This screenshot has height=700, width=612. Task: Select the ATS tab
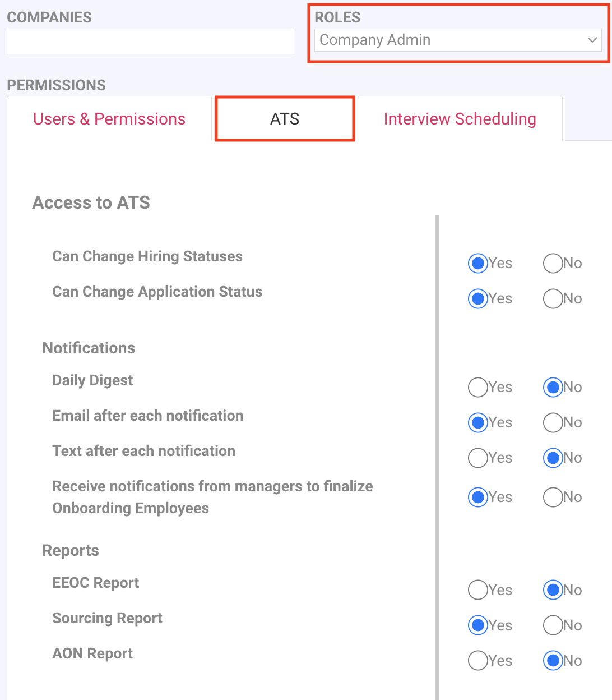pos(285,119)
